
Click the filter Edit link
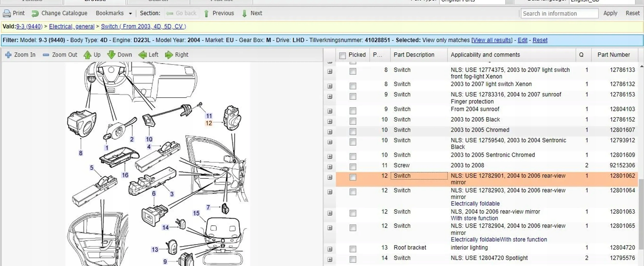coord(522,40)
